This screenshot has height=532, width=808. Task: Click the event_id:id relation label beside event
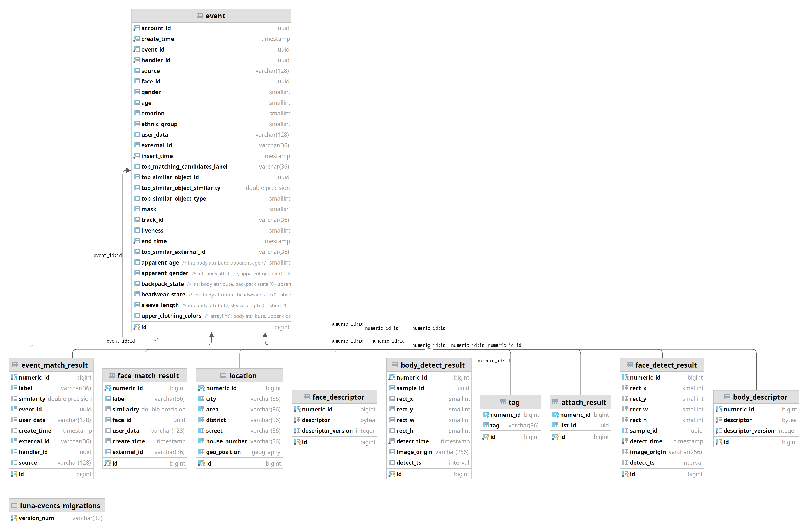coord(108,256)
